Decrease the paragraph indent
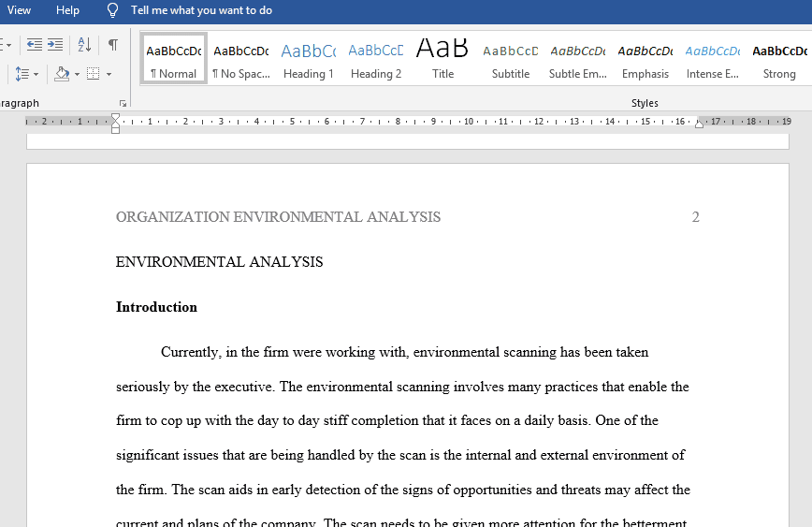This screenshot has width=812, height=527. pos(35,45)
